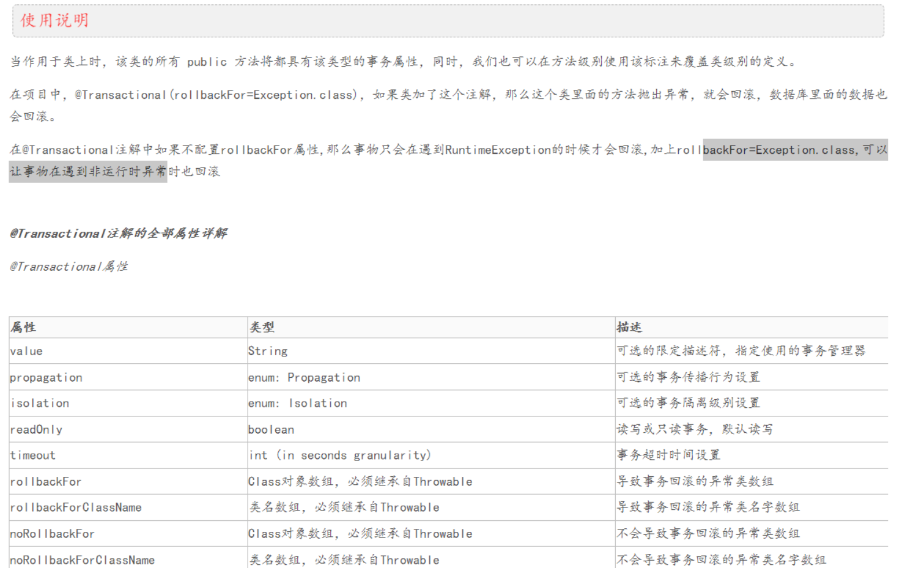Screen dimensions: 924x568
Task: Click the highlighted 'backFor=Exception.class' text
Action: pyautogui.click(x=780, y=150)
